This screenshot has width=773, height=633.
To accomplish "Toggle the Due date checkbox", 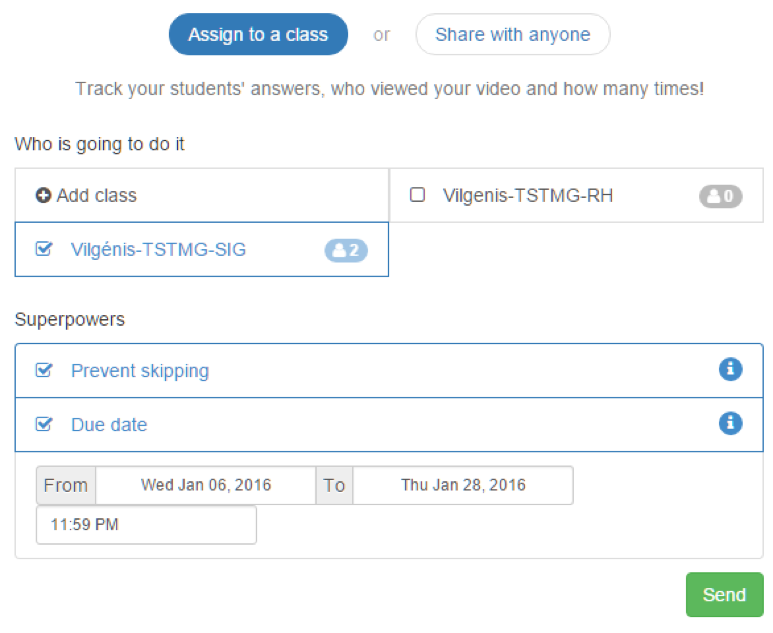I will (x=43, y=425).
